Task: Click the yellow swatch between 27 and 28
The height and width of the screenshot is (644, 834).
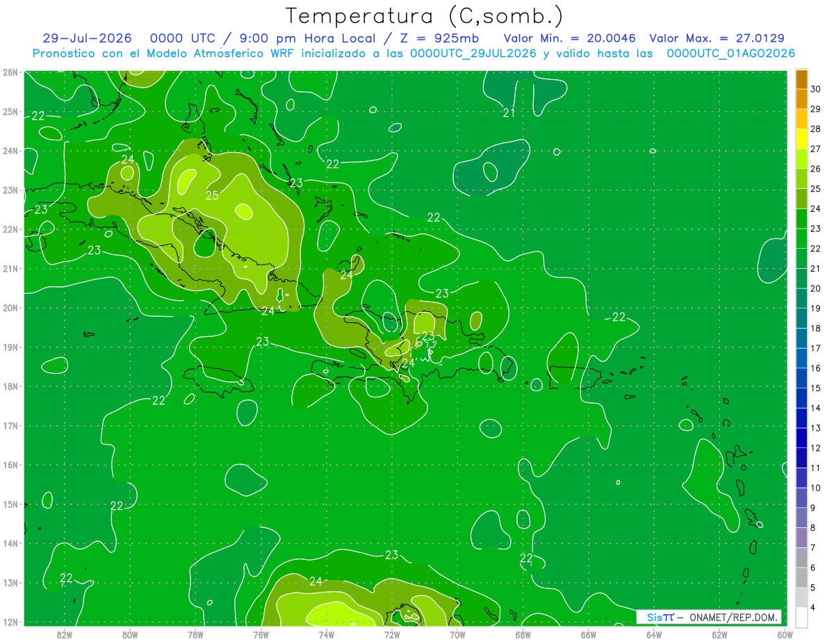Action: coord(801,139)
